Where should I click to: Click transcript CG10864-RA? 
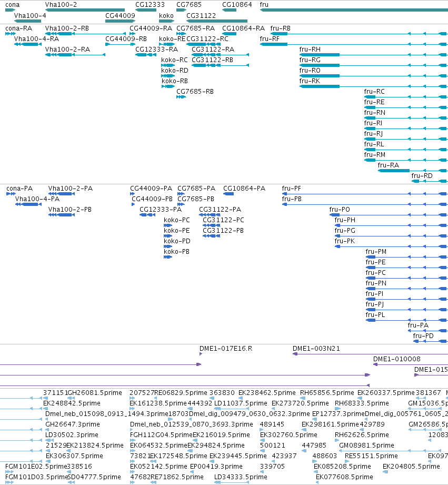coord(243,28)
